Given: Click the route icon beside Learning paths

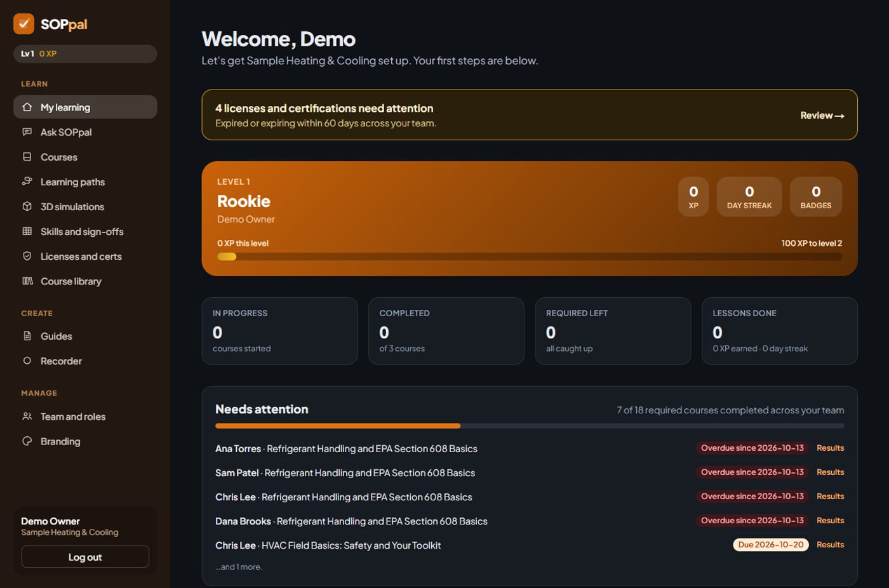Looking at the screenshot, I should (27, 182).
